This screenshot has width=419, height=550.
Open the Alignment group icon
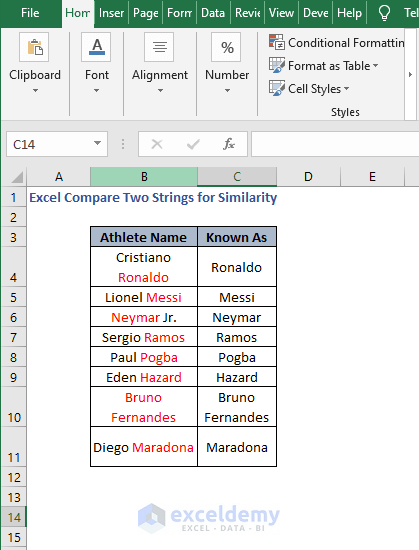pyautogui.click(x=159, y=47)
